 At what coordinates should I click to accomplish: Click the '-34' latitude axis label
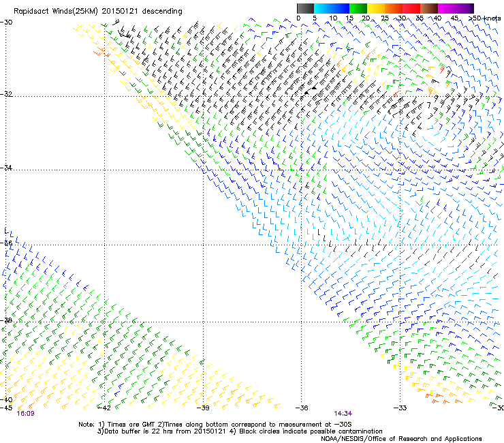pyautogui.click(x=6, y=168)
